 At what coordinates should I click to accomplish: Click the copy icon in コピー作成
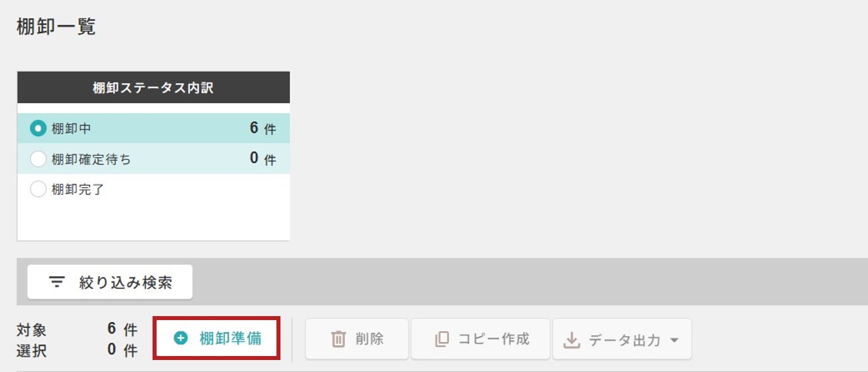click(x=442, y=339)
